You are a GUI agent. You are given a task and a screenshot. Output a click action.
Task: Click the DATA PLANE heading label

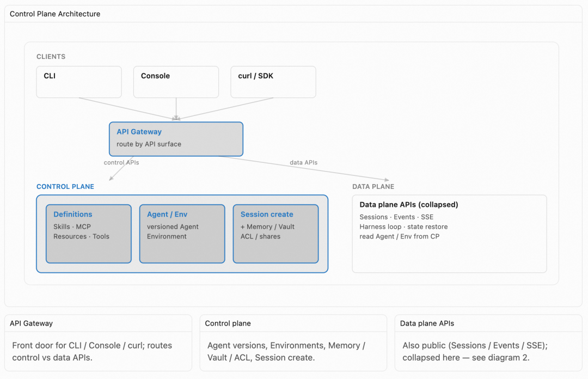[x=373, y=186]
